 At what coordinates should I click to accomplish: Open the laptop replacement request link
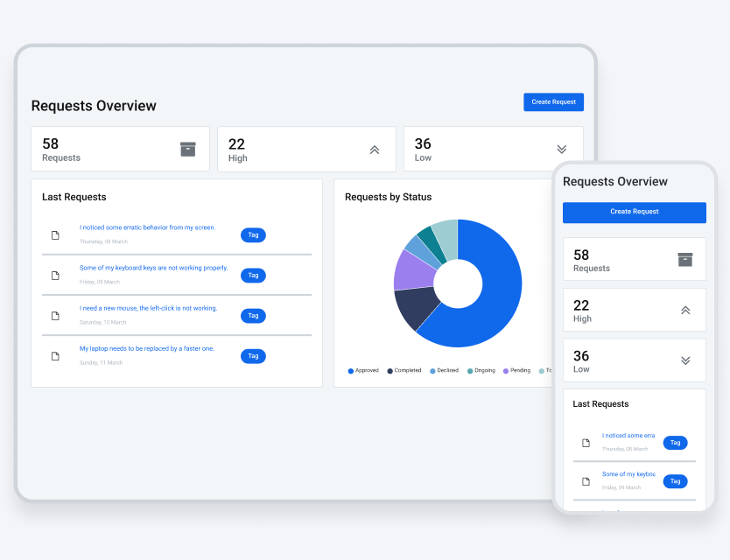coord(146,348)
